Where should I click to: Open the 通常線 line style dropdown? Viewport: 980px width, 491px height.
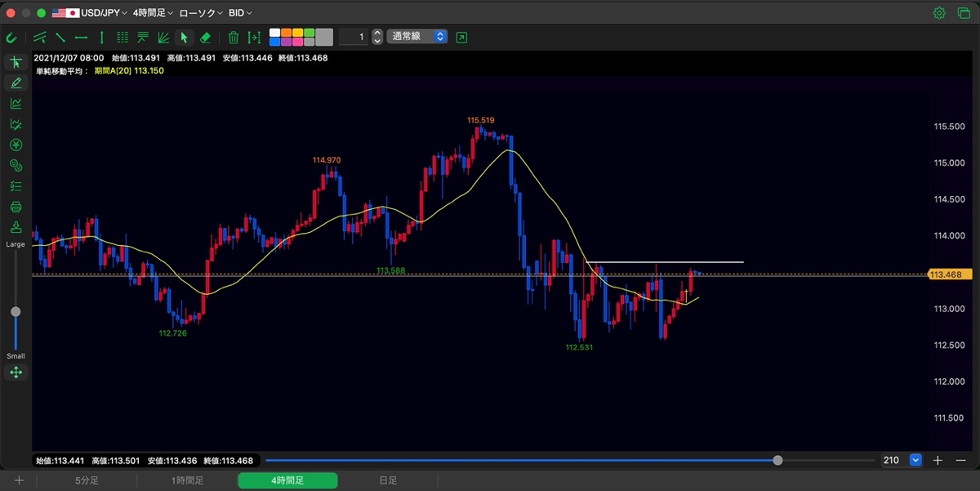[x=417, y=37]
